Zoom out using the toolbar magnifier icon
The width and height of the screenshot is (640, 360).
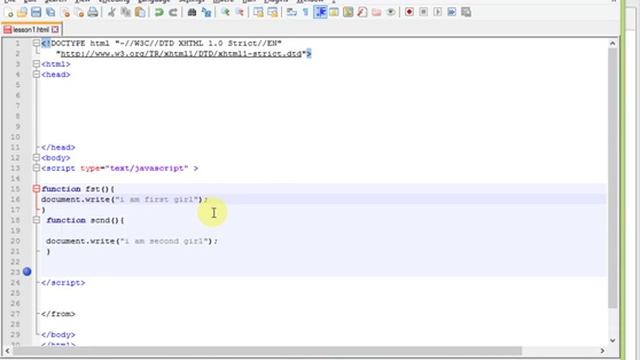(239, 12)
